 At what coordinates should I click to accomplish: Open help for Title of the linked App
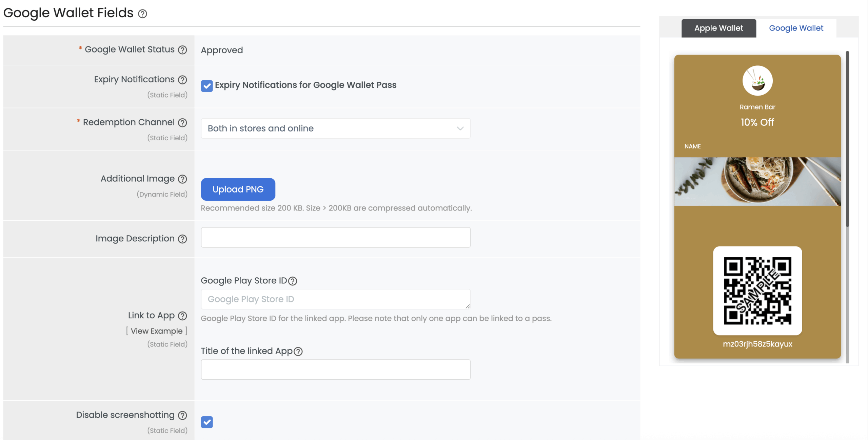pos(298,352)
